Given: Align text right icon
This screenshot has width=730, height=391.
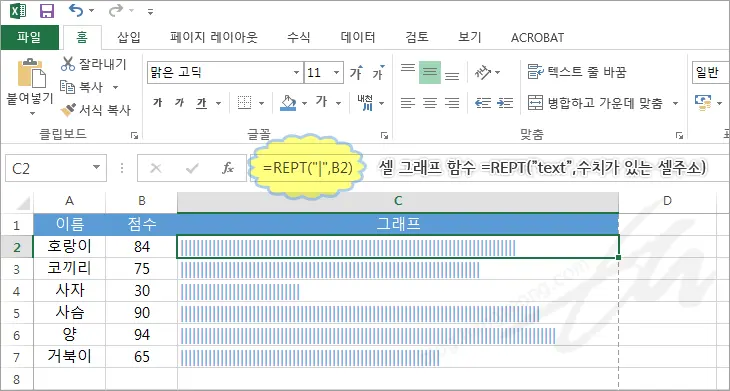Looking at the screenshot, I should 452,103.
